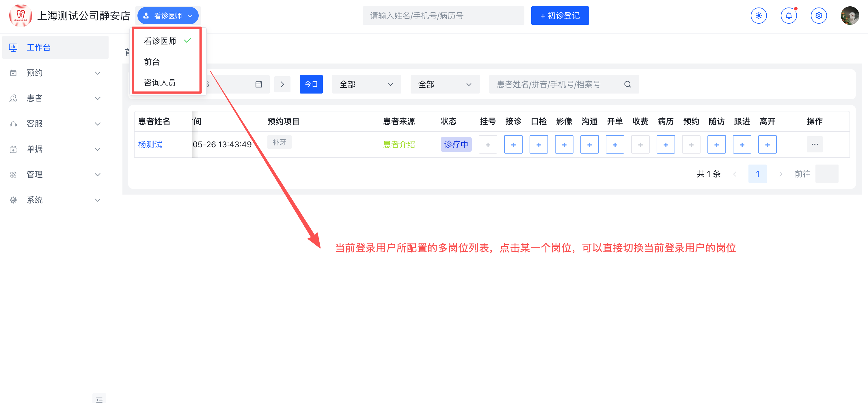This screenshot has height=403, width=868.
Task: Click 病历 plus for 杨测试
Action: click(666, 145)
